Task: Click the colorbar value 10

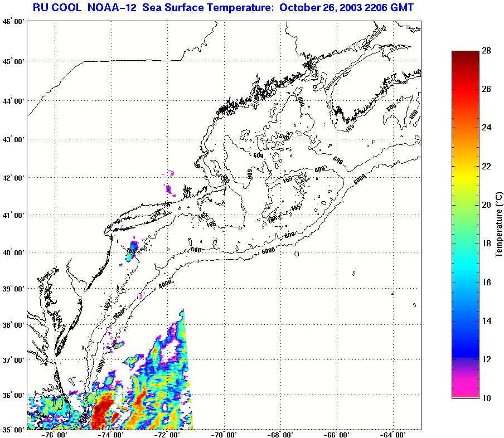Action: coord(487,398)
